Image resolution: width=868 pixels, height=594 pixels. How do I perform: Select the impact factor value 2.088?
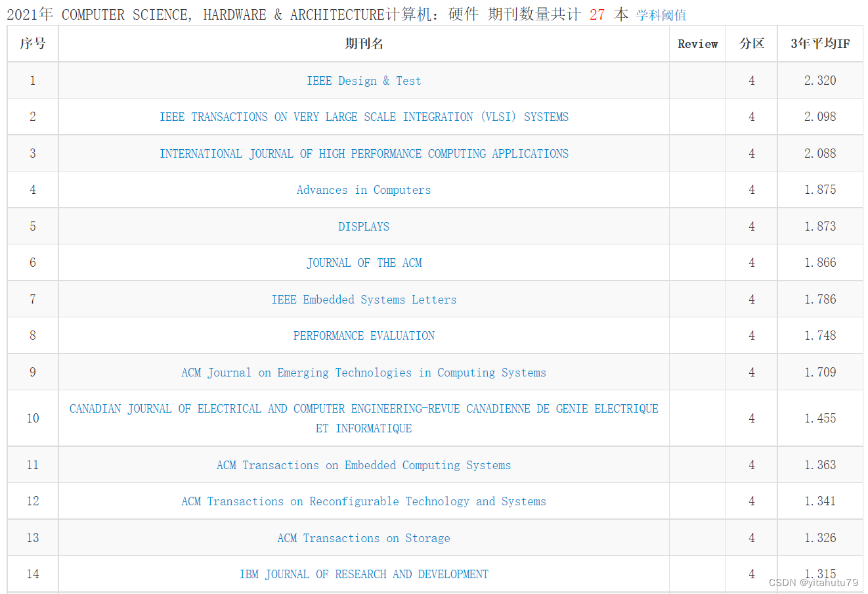tap(820, 154)
